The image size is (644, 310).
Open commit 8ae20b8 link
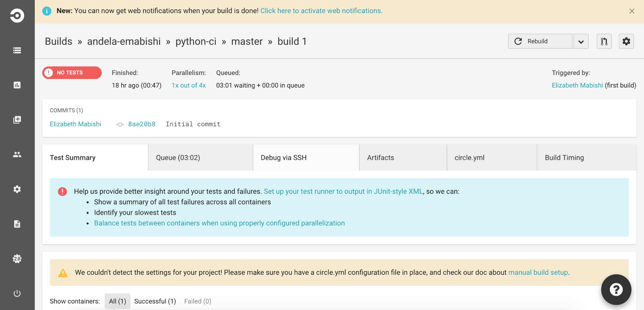coord(142,124)
